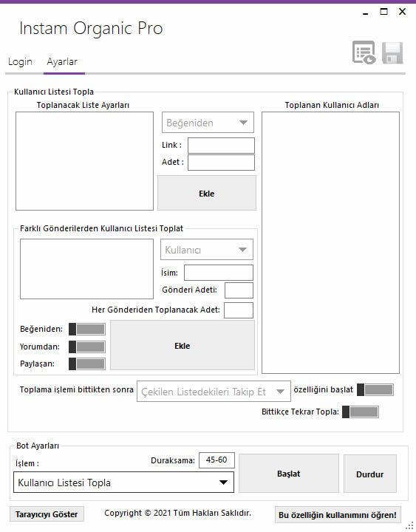
Task: Click the Tarayıcıyı Göster button
Action: click(47, 514)
